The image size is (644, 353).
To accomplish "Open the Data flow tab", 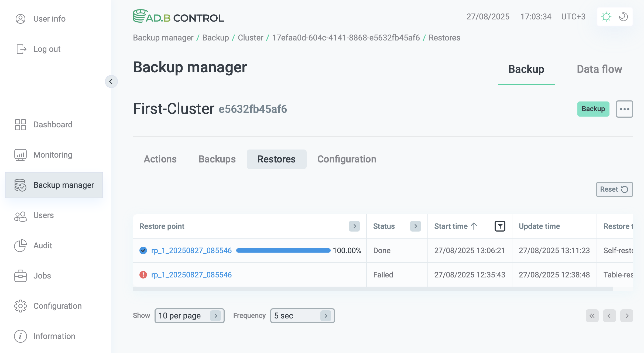I will point(599,69).
